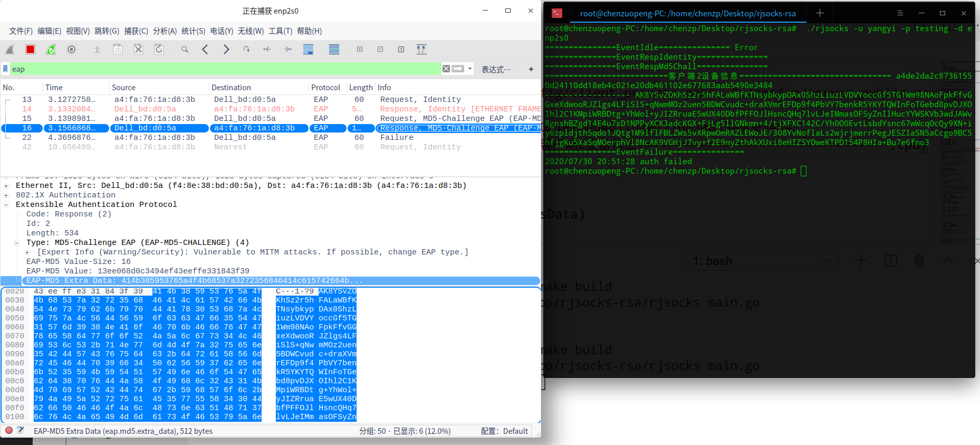Image resolution: width=980 pixels, height=445 pixels.
Task: Open the 捕获(C) menu
Action: click(x=136, y=31)
